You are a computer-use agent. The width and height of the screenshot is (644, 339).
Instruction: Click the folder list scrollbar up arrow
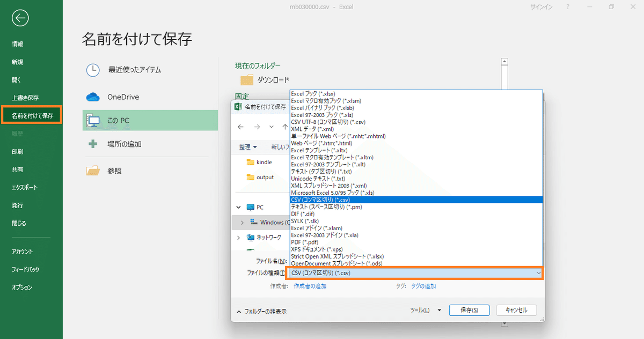(504, 62)
